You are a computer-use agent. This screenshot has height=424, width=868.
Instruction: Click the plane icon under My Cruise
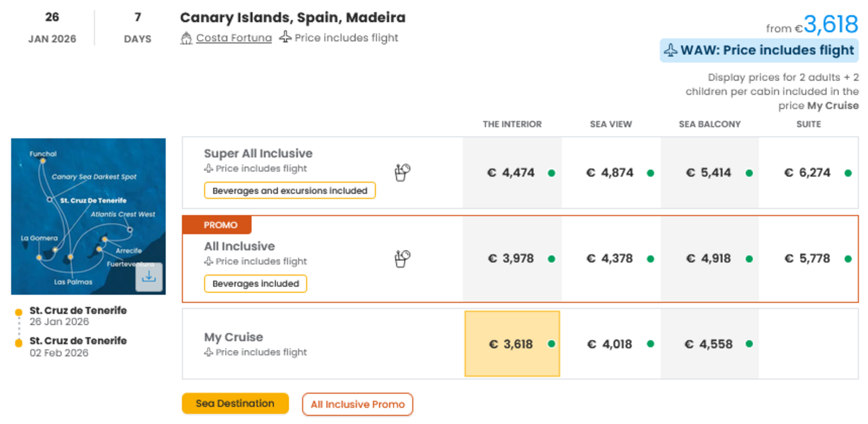207,352
